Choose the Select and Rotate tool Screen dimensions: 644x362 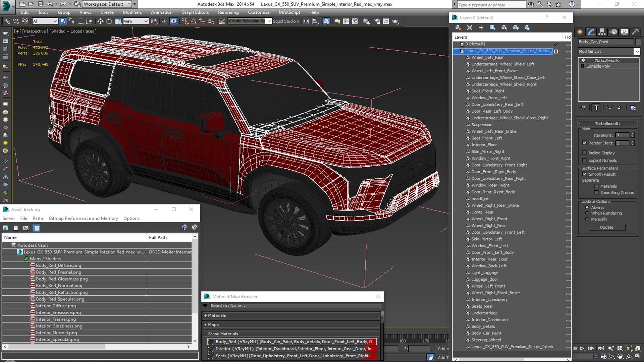[x=109, y=21]
